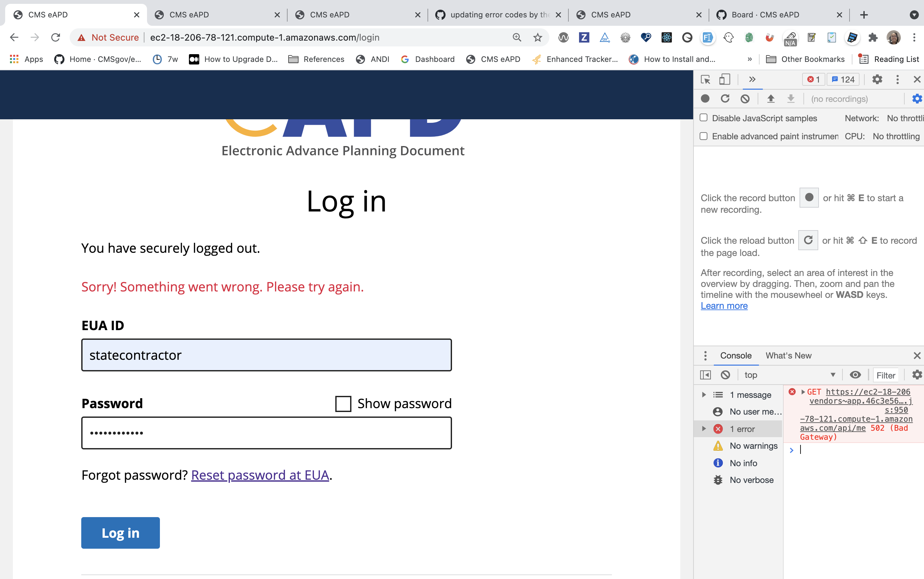Click the 1 error counter badge
The height and width of the screenshot is (579, 924).
coord(813,79)
